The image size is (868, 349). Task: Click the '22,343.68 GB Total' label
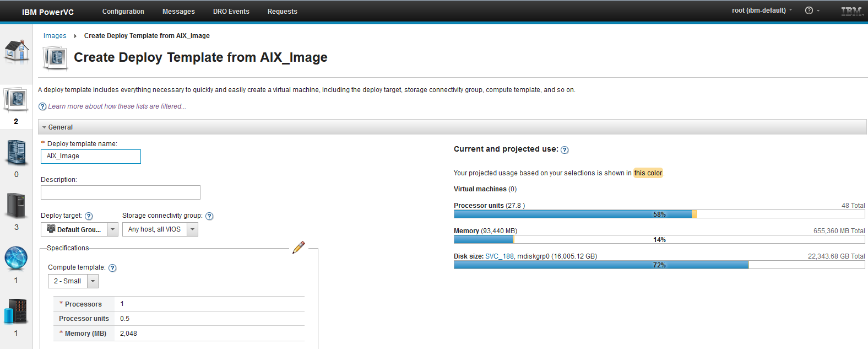(x=837, y=256)
